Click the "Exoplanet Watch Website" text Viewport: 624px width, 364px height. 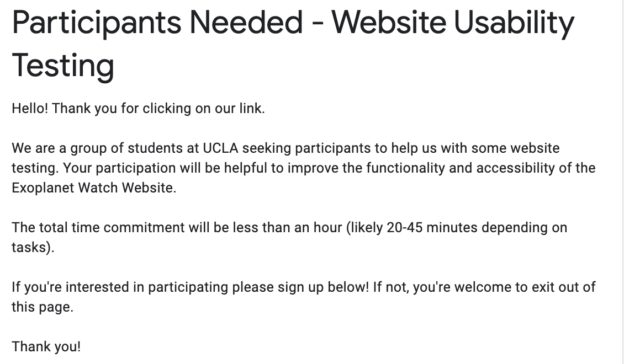click(93, 188)
